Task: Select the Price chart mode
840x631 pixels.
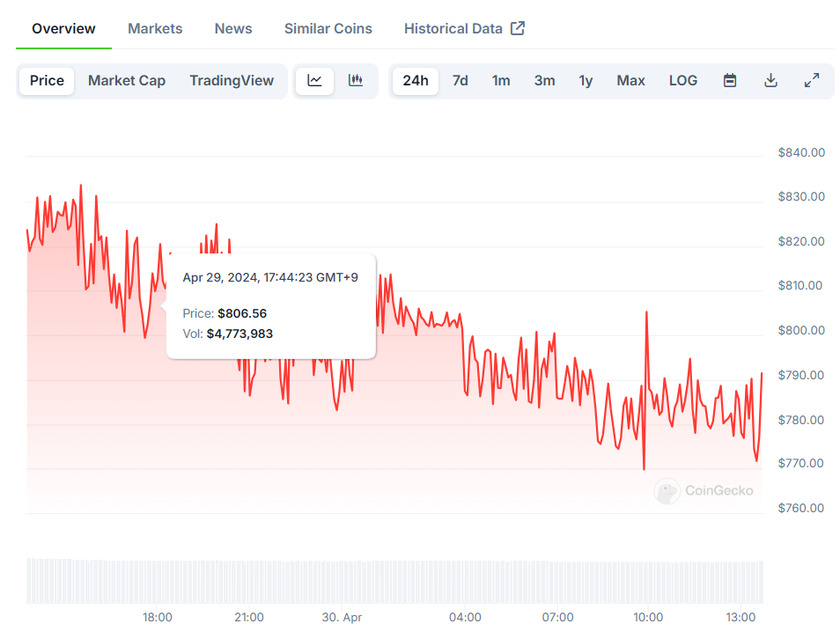Action: pos(48,81)
